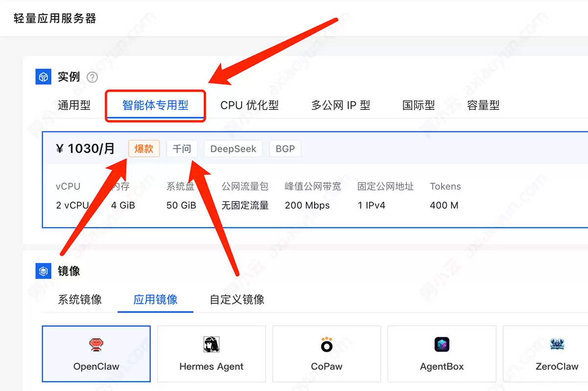Click the 400 M Tokens value

444,205
